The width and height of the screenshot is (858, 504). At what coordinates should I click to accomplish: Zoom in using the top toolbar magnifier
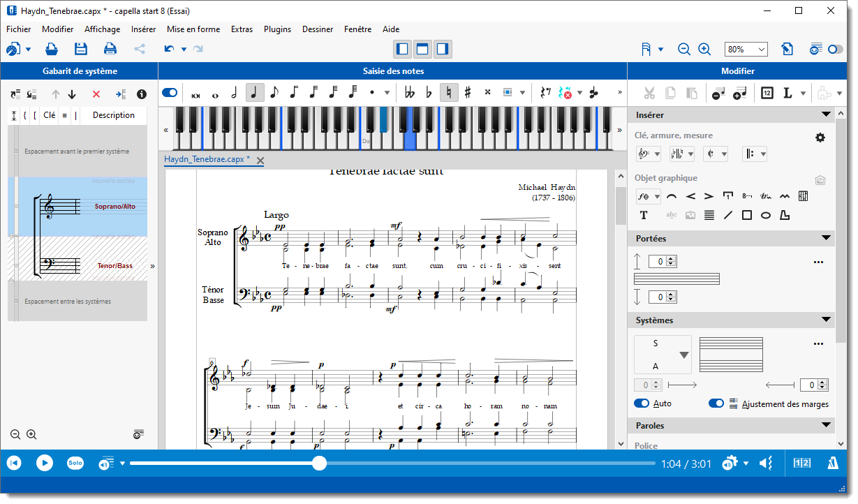pos(704,50)
